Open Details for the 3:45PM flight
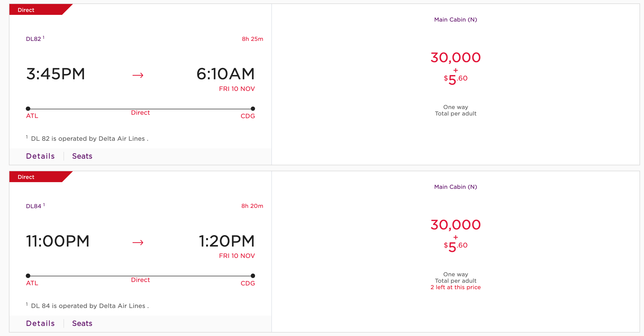Viewport: 644px width, 336px height. 40,156
